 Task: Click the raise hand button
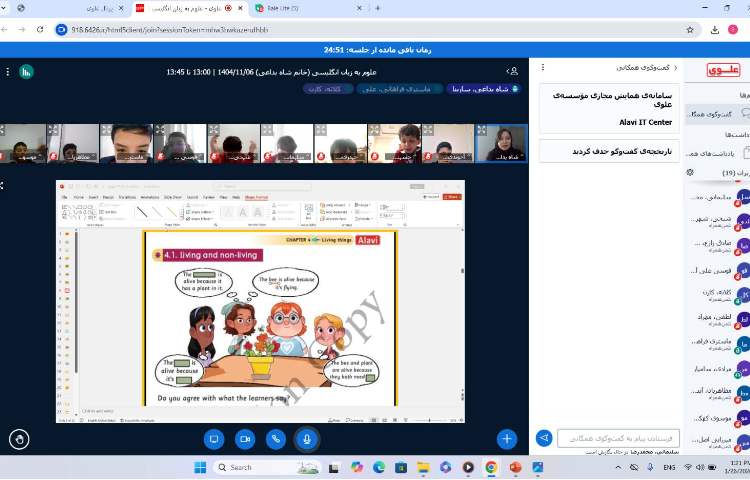pos(19,439)
